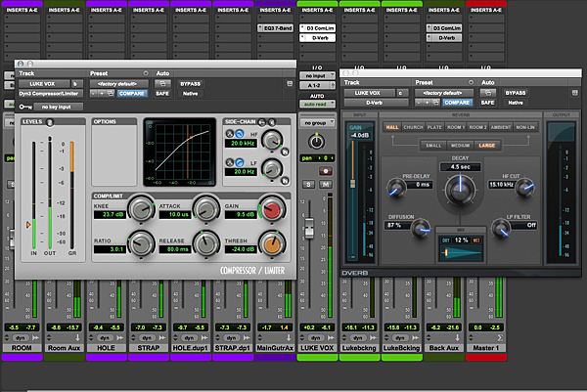Viewport: 587px width, 392px height.
Task: Open the no key input selector
Action: point(58,107)
